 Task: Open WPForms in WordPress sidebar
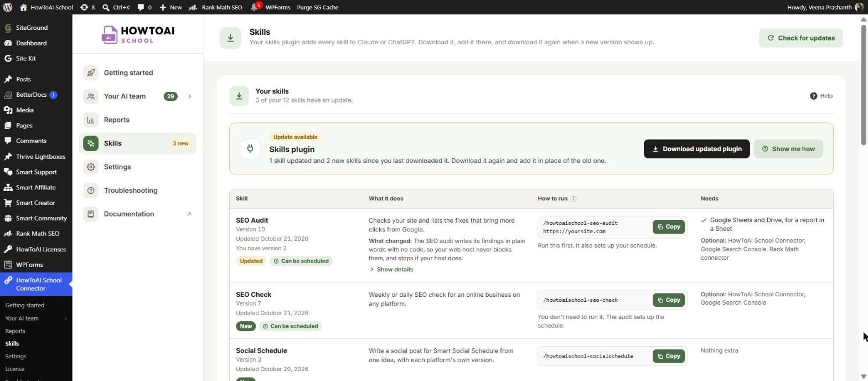click(36, 265)
